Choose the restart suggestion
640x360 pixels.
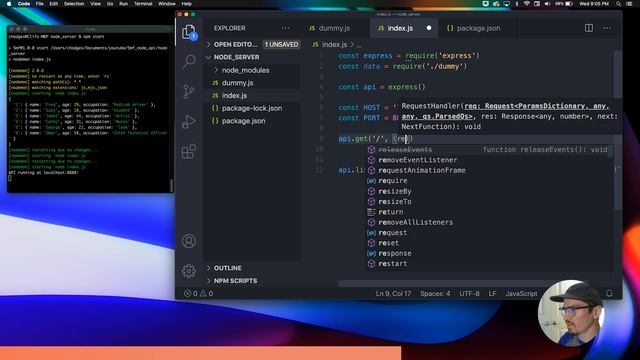click(488, 264)
